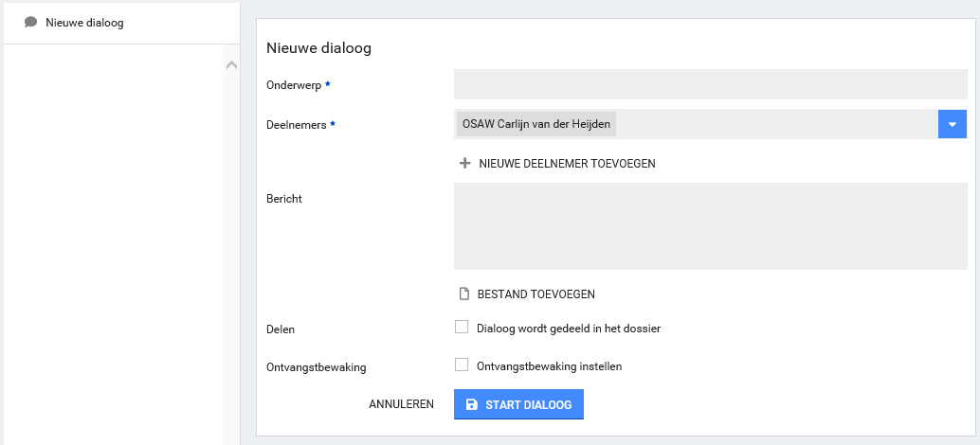The height and width of the screenshot is (445, 980).
Task: Open the blue Deelnemers dropdown arrow
Action: (x=953, y=124)
